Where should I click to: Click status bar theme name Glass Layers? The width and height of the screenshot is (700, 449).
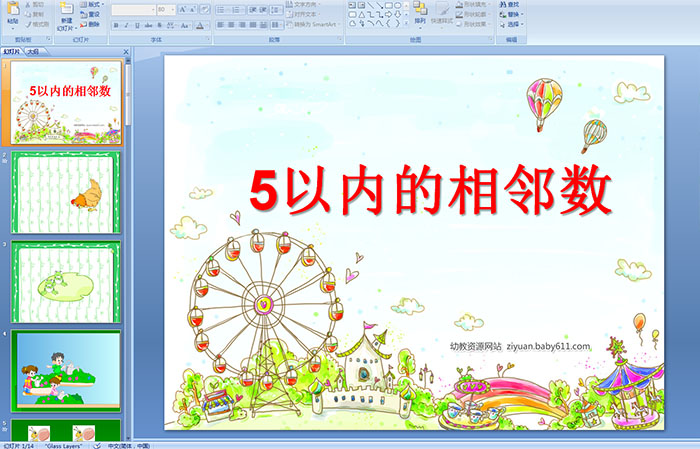coord(64,446)
